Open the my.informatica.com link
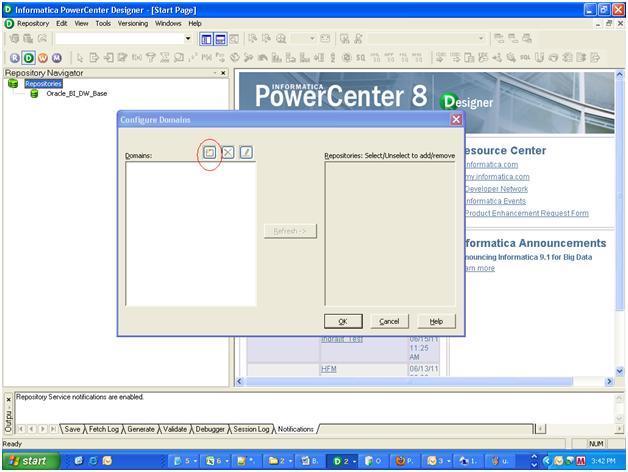This screenshot has height=472, width=628. point(497,177)
